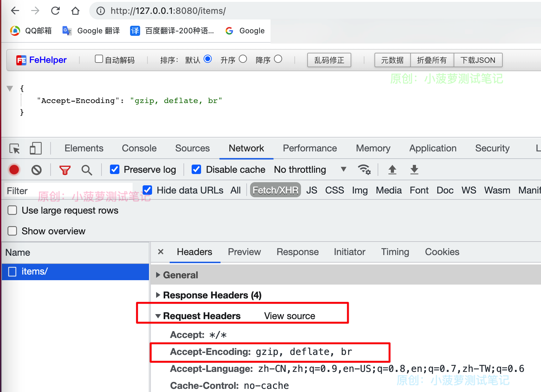This screenshot has width=541, height=392.
Task: Open the Preview details tab
Action: point(244,252)
